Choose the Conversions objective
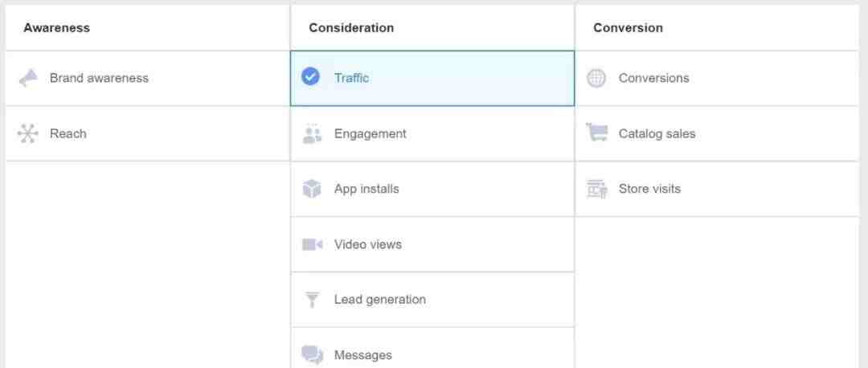 tap(718, 78)
